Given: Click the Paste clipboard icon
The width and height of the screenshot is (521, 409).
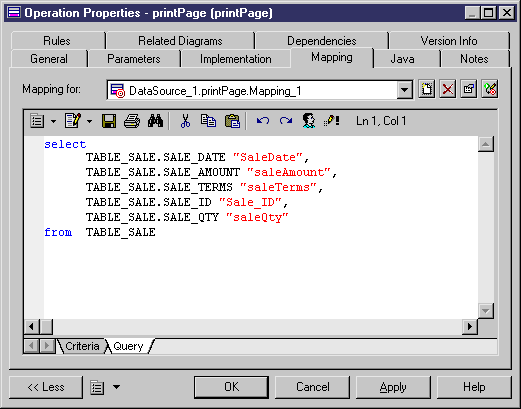Looking at the screenshot, I should tap(232, 121).
